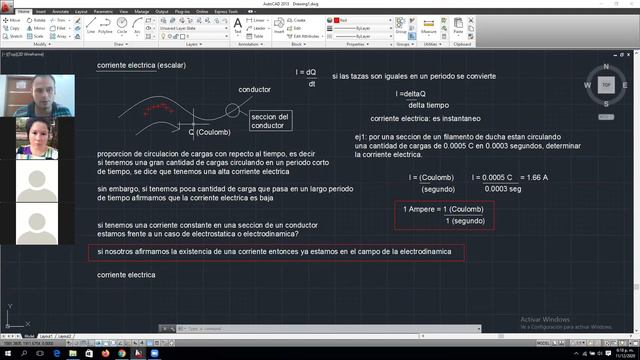Click the red color swatch in Properties
The width and height of the screenshot is (640, 360).
click(x=337, y=20)
